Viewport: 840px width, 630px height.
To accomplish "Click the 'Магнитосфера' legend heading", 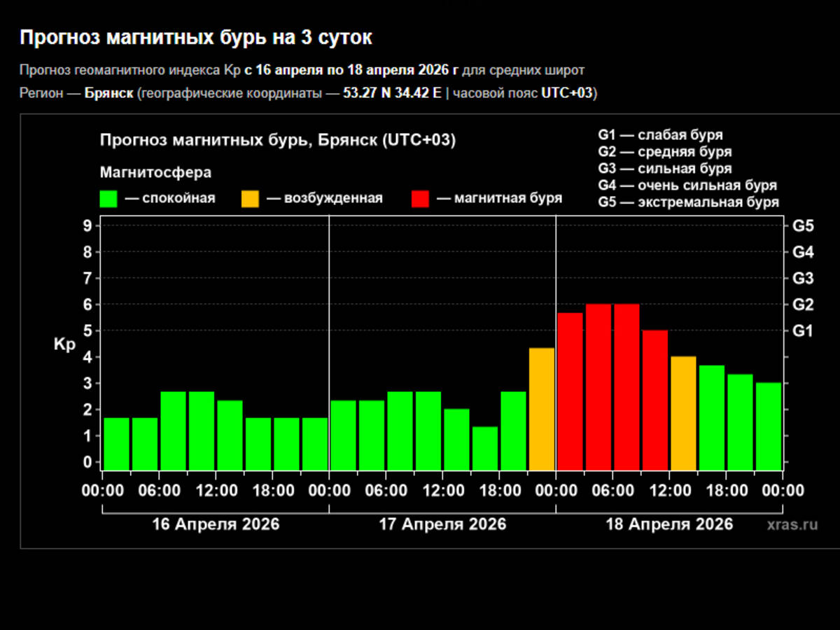I will (x=155, y=172).
